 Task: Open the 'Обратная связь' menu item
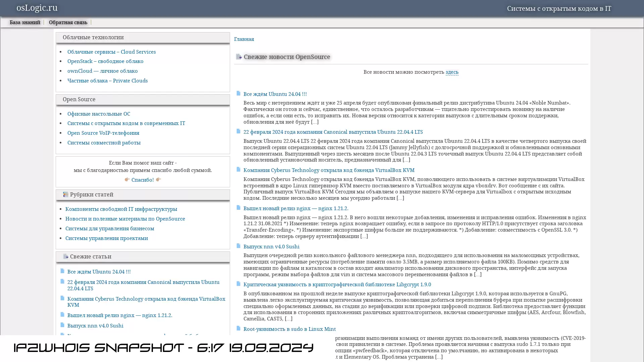click(x=68, y=22)
